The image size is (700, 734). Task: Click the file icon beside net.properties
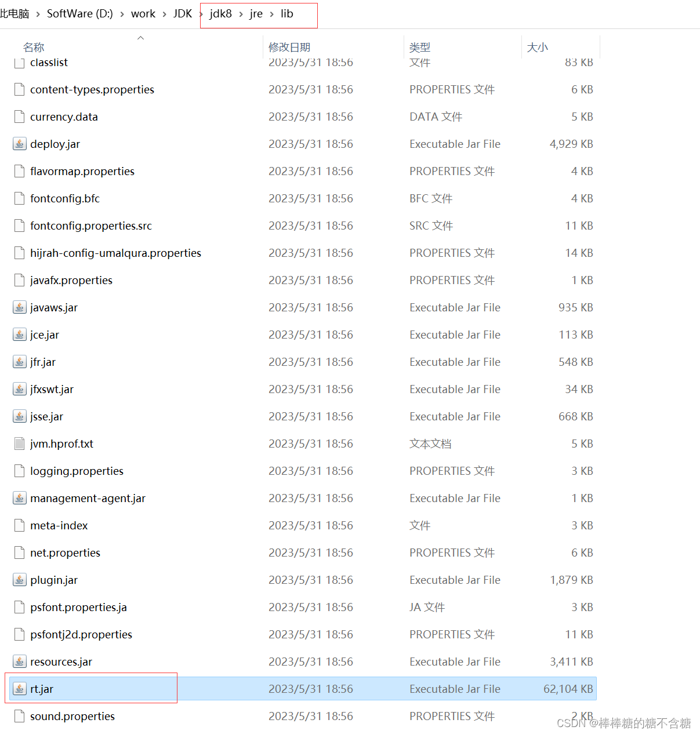pyautogui.click(x=19, y=553)
